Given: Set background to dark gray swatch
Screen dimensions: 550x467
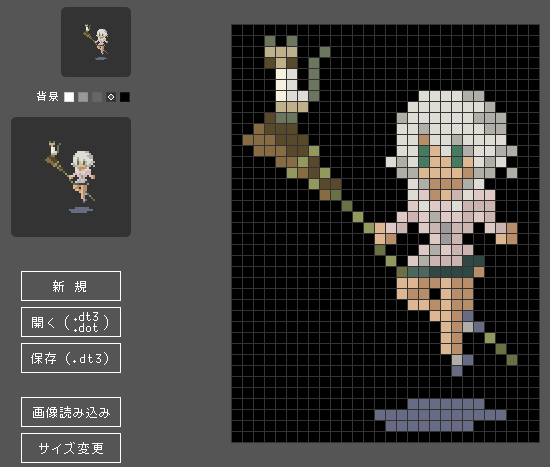Looking at the screenshot, I should click(x=97, y=97).
